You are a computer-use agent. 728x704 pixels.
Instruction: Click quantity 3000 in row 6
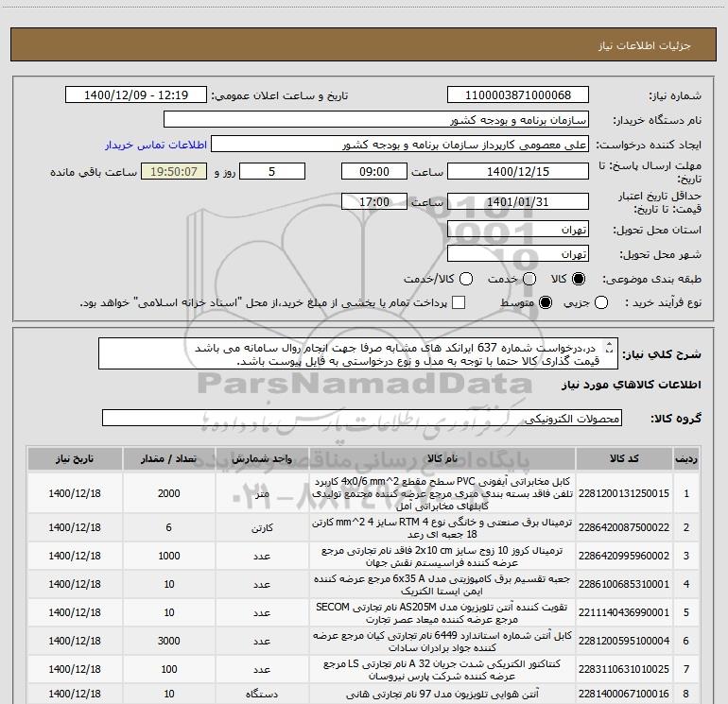168,641
